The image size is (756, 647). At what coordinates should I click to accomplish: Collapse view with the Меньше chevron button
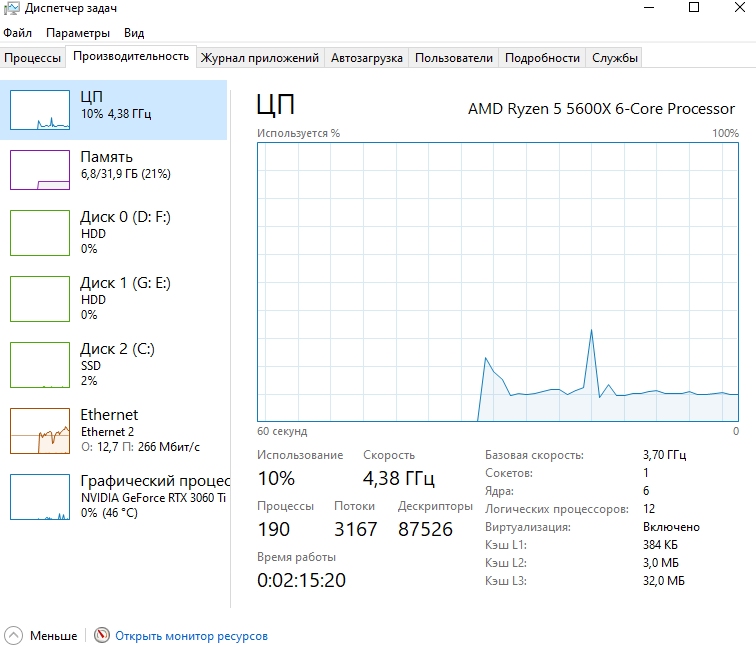coord(14,635)
